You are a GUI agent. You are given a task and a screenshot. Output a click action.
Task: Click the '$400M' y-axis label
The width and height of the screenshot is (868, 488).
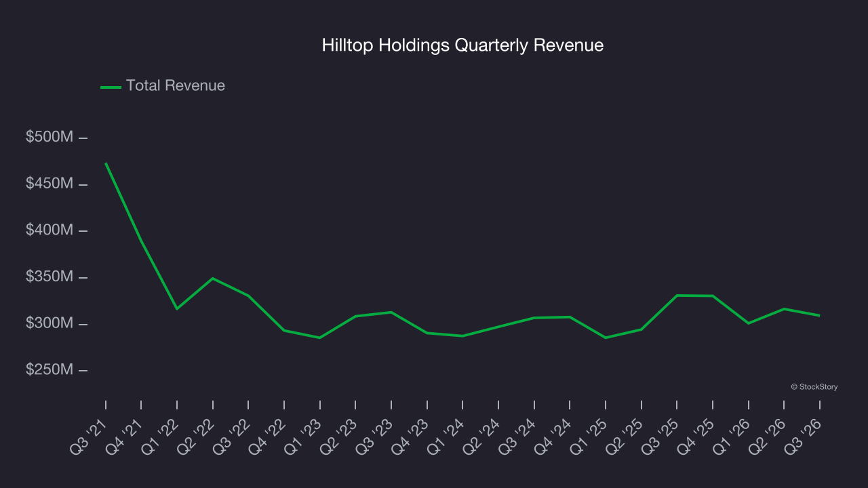pyautogui.click(x=50, y=230)
